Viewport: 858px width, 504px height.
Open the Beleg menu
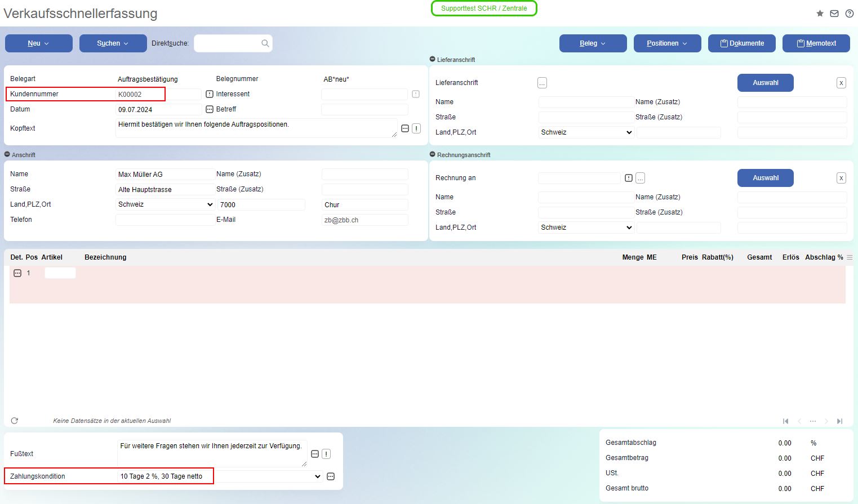pyautogui.click(x=593, y=43)
